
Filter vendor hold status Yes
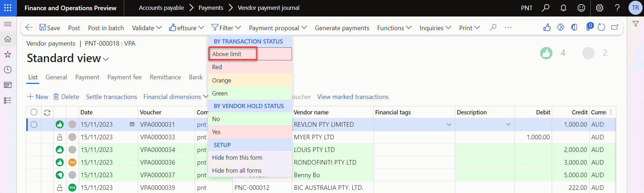[x=250, y=132]
